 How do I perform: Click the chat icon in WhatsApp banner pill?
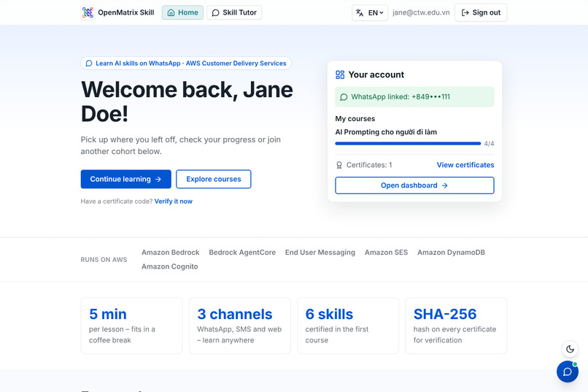click(89, 64)
